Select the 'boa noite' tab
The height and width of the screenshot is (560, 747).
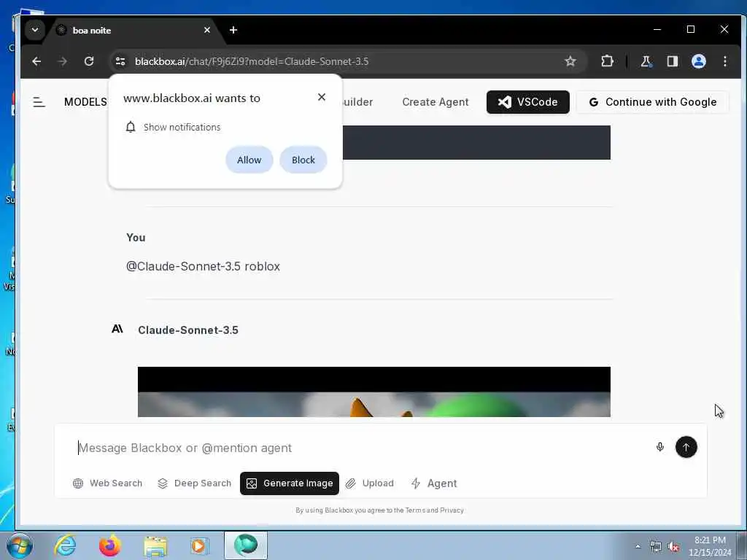point(133,31)
